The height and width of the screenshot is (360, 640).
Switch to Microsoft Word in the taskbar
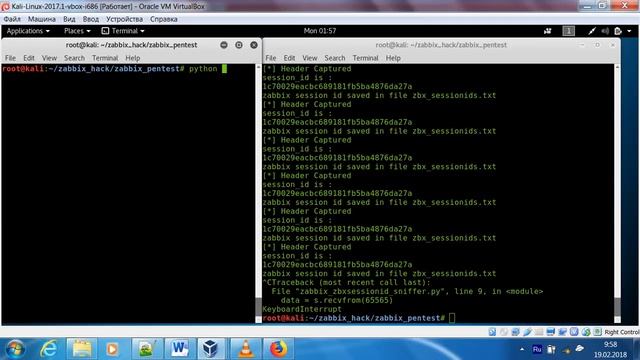[179, 349]
